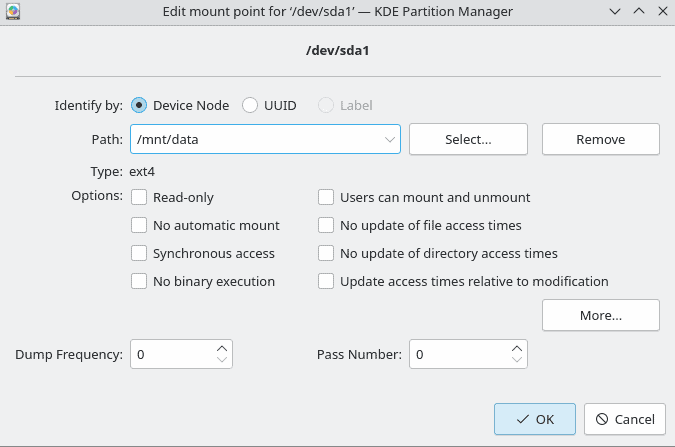The image size is (675, 447).
Task: Minimize the dialog window
Action: click(x=615, y=12)
